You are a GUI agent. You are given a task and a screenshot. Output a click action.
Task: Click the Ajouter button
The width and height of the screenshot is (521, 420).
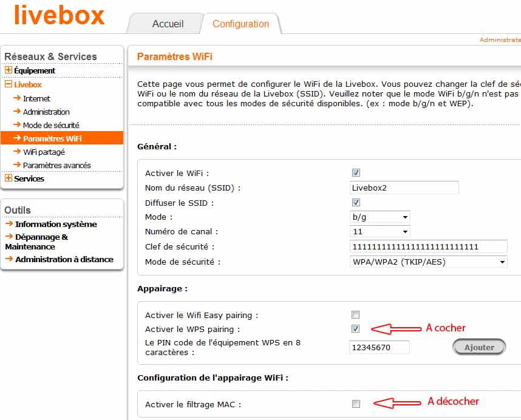479,347
